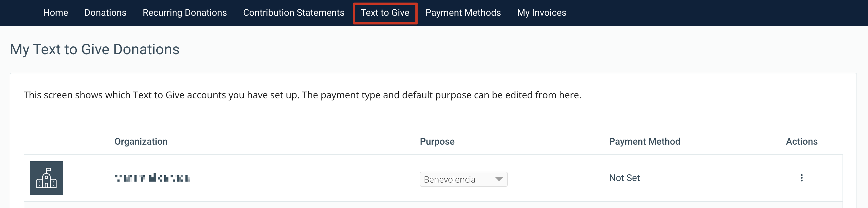Click the Payment Method column header

[x=644, y=141]
